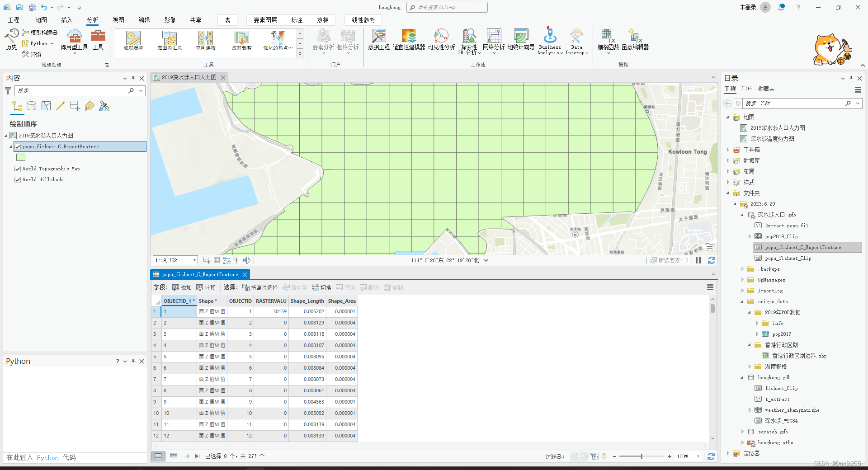The height and width of the screenshot is (470, 868).
Task: Click the Contents filter funnel icon
Action: 8,91
